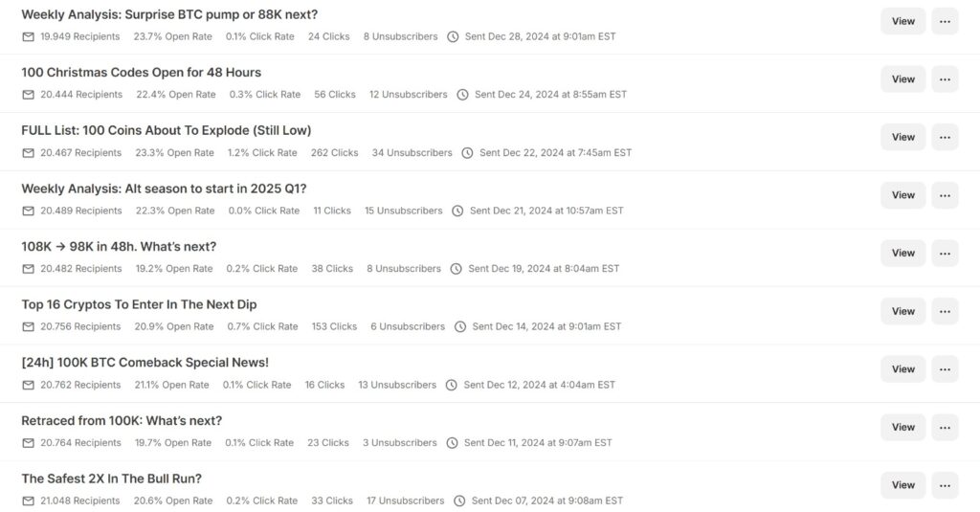This screenshot has height=512, width=980.
Task: Click clock icon beside Dec 11, 2024 send time
Action: (452, 443)
